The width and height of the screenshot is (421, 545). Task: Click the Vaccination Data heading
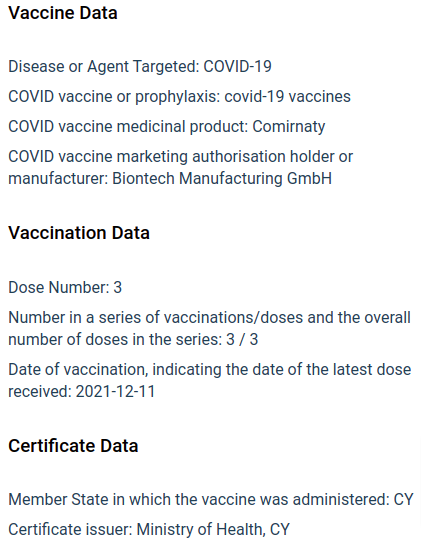point(79,233)
